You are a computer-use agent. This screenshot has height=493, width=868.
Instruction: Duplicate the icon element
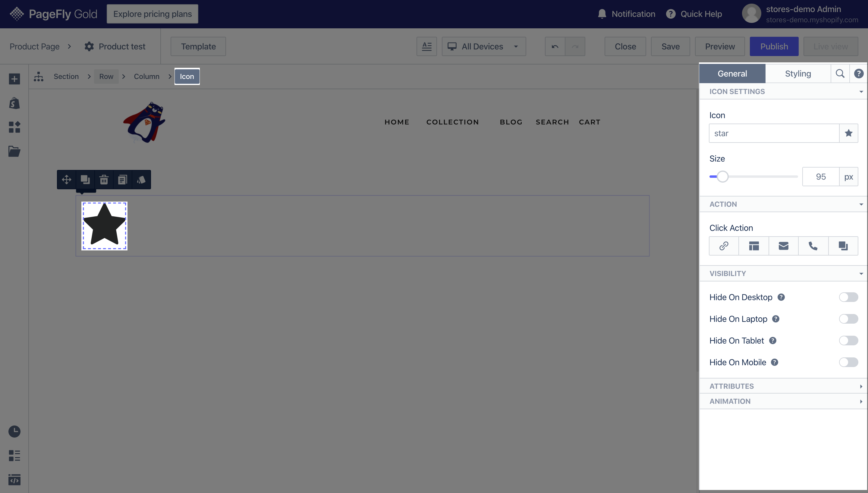coord(85,180)
